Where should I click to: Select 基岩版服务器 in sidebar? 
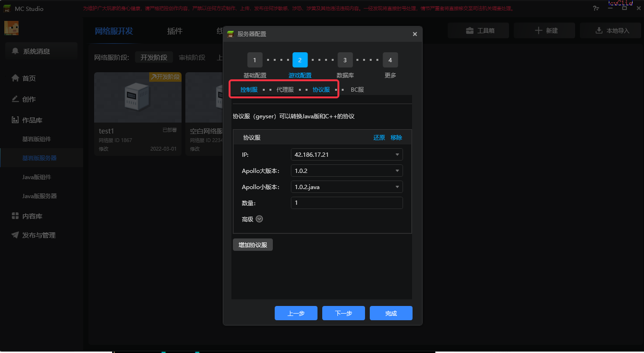tap(41, 158)
